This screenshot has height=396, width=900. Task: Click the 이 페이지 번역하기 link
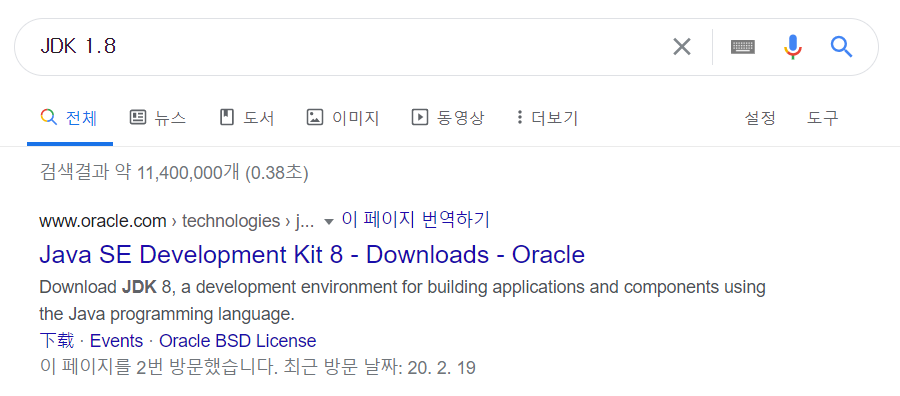pyautogui.click(x=416, y=220)
